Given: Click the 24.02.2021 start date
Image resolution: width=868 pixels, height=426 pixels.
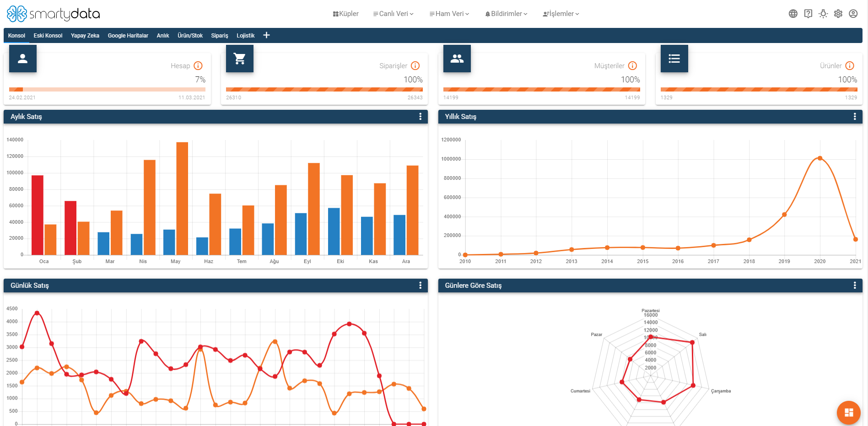Looking at the screenshot, I should click(x=22, y=97).
